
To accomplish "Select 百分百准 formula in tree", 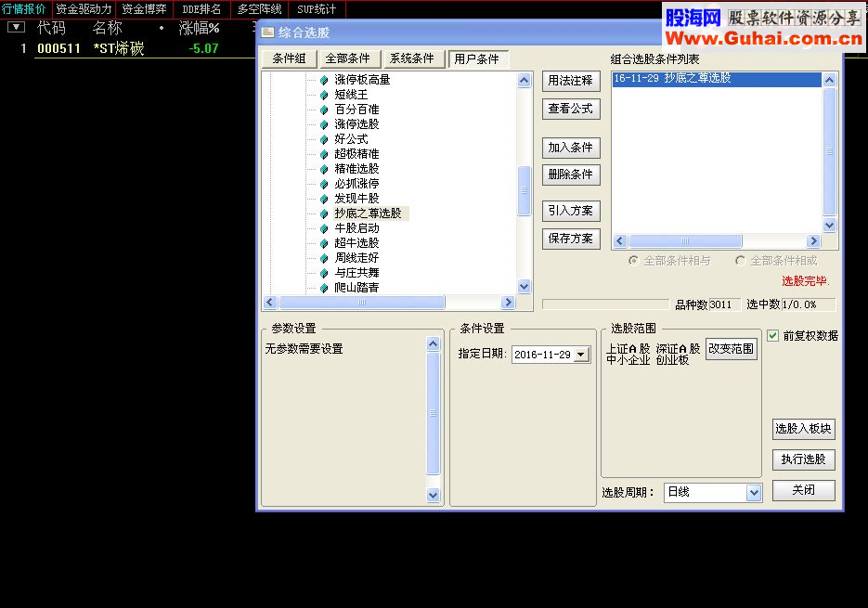I will point(356,110).
